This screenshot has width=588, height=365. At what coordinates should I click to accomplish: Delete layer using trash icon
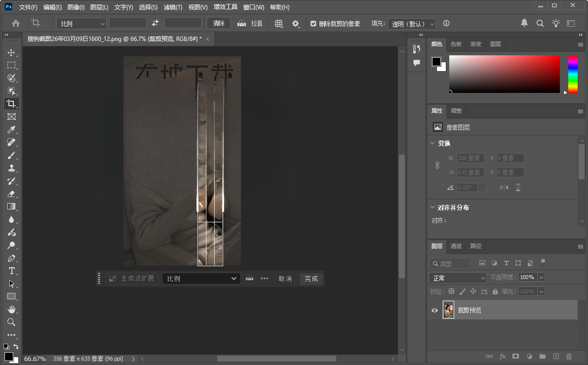[569, 357]
